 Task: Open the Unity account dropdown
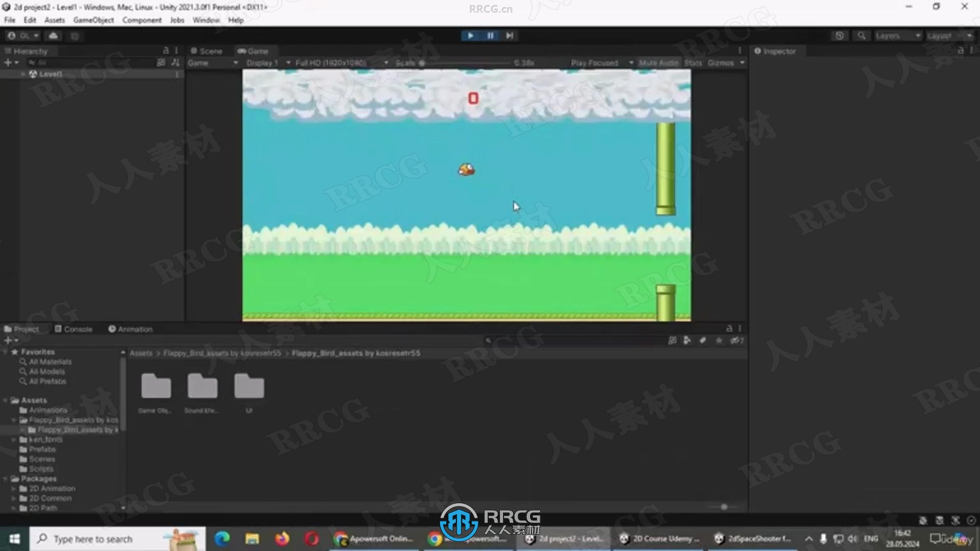pos(23,36)
